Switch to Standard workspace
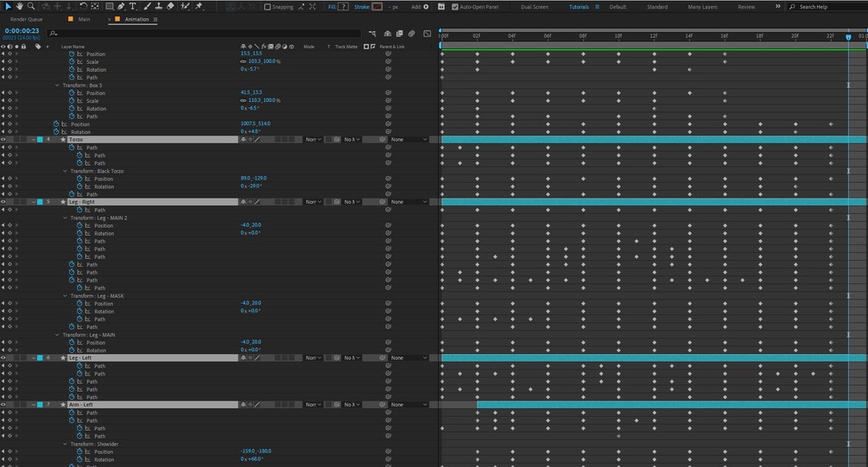This screenshot has height=467, width=868. tap(657, 7)
